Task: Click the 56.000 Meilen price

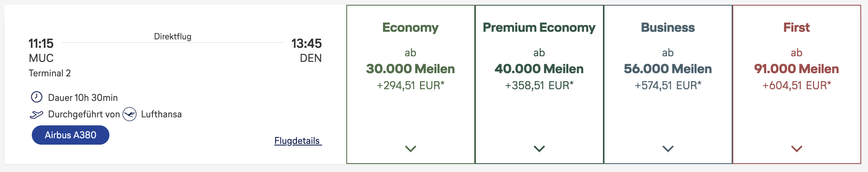Action: 668,69
